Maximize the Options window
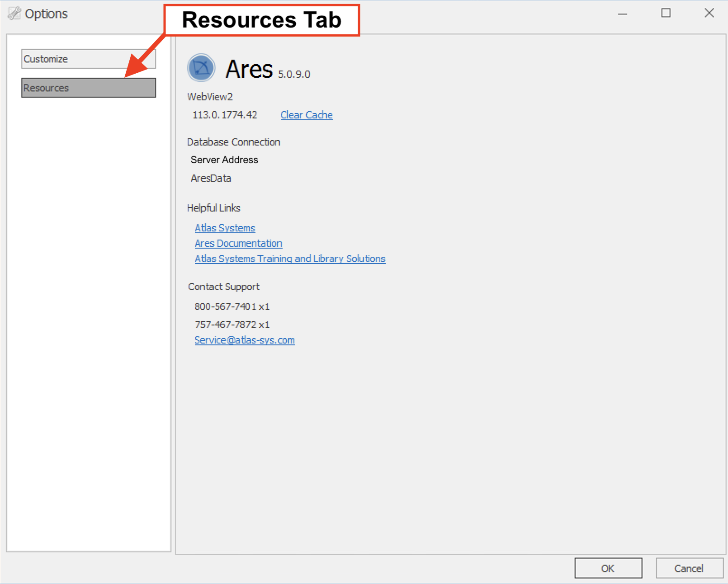 666,14
